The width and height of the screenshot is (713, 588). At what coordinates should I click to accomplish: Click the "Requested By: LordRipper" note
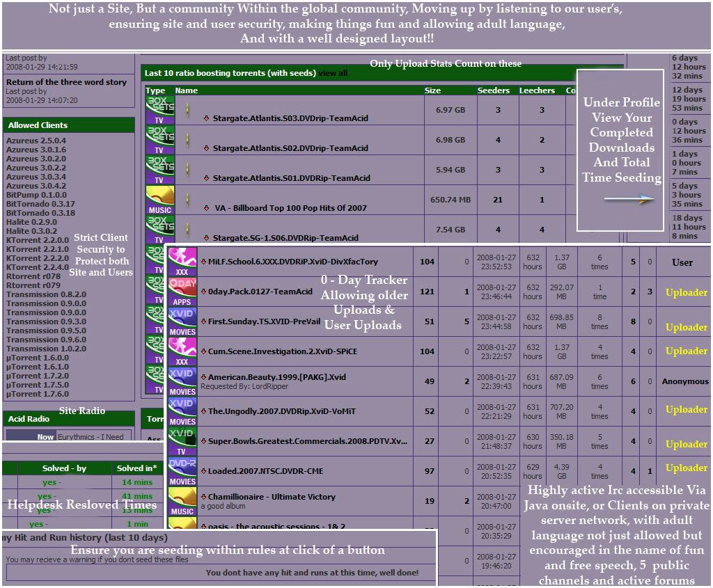click(x=244, y=387)
